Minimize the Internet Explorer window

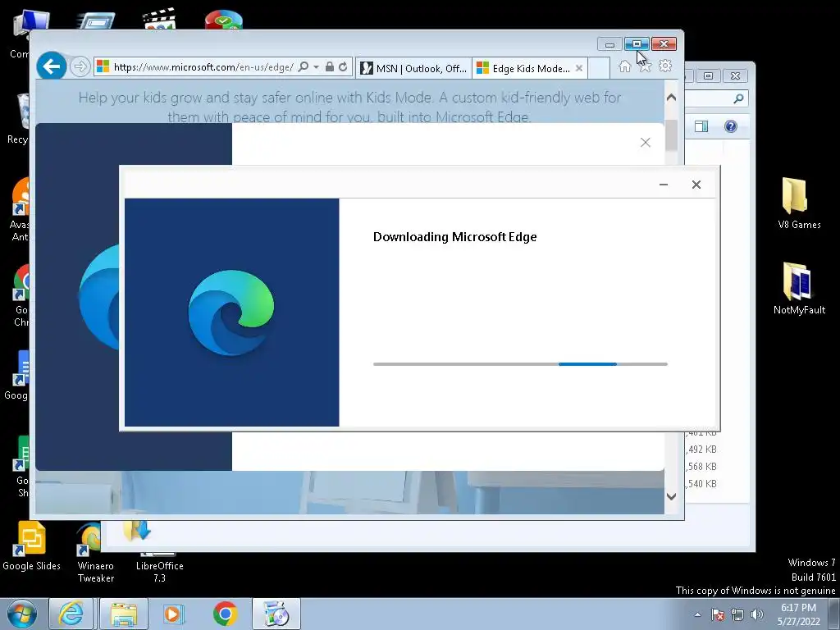[x=609, y=44]
